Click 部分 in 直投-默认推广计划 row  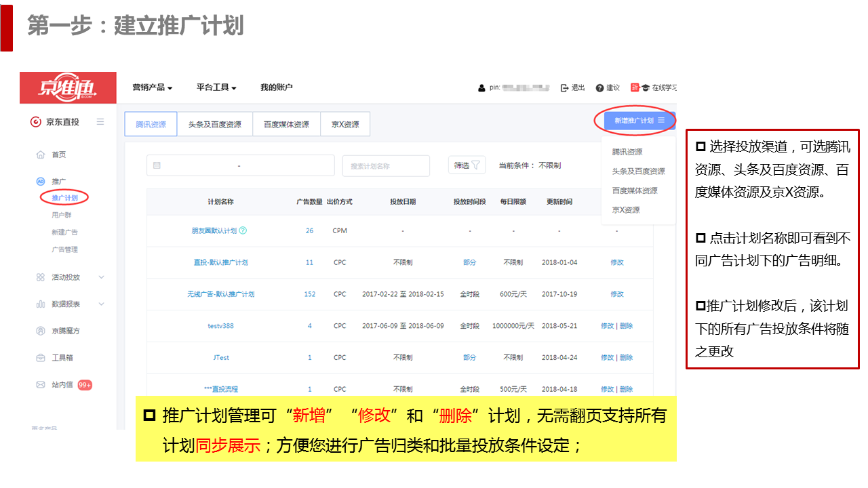click(x=470, y=262)
